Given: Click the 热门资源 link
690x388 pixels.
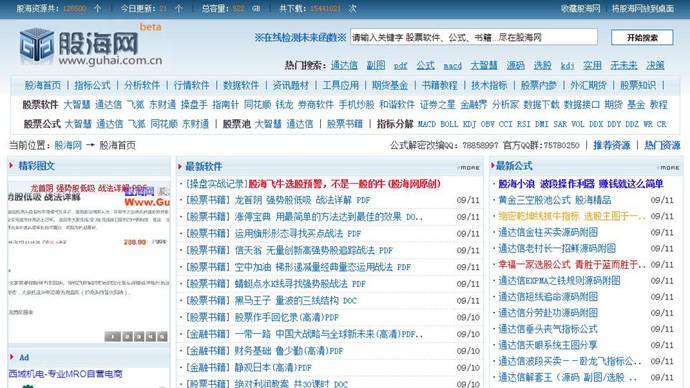Looking at the screenshot, I should click(662, 145).
